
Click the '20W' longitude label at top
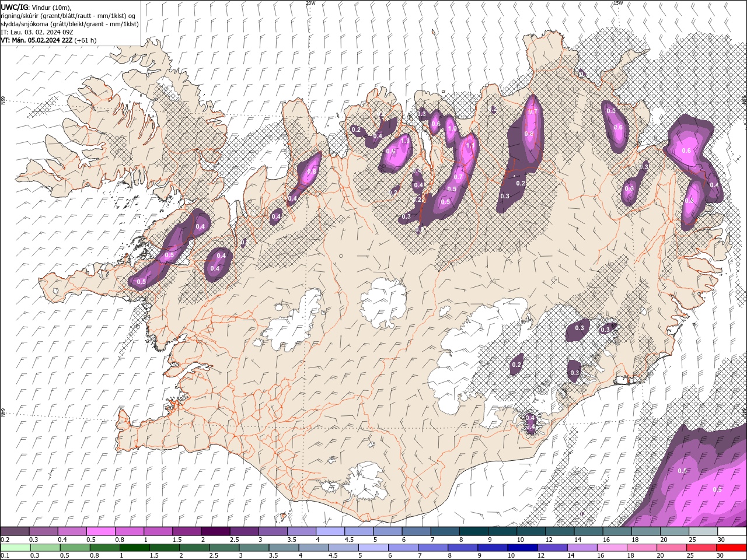[x=310, y=3]
